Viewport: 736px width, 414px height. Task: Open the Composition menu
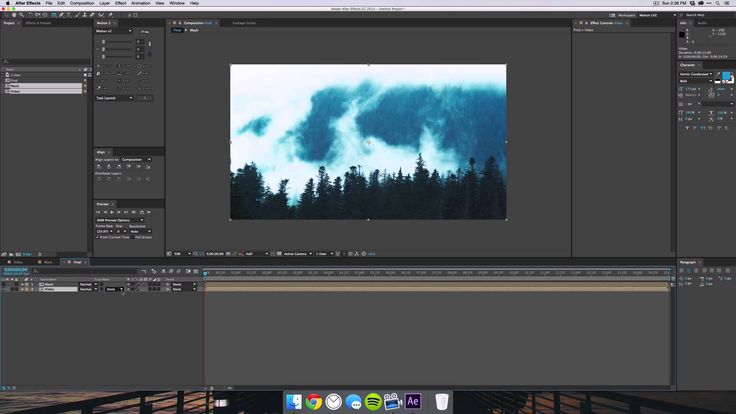(82, 3)
